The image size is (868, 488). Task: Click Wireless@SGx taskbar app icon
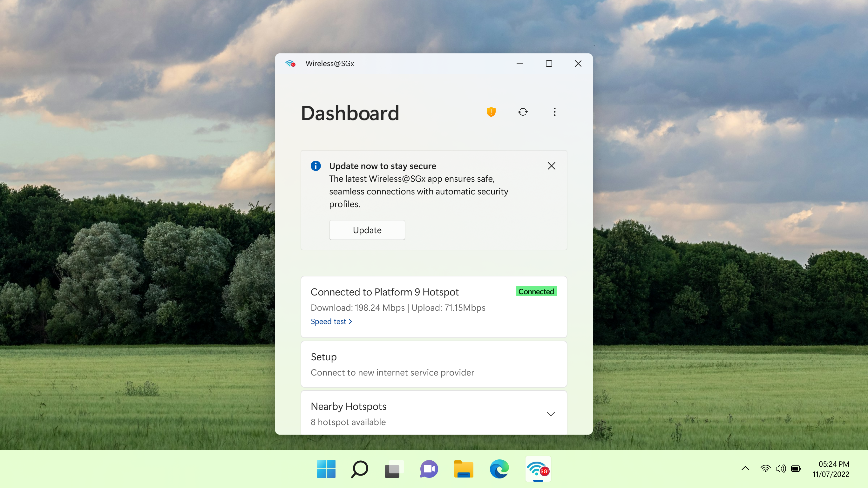(538, 469)
